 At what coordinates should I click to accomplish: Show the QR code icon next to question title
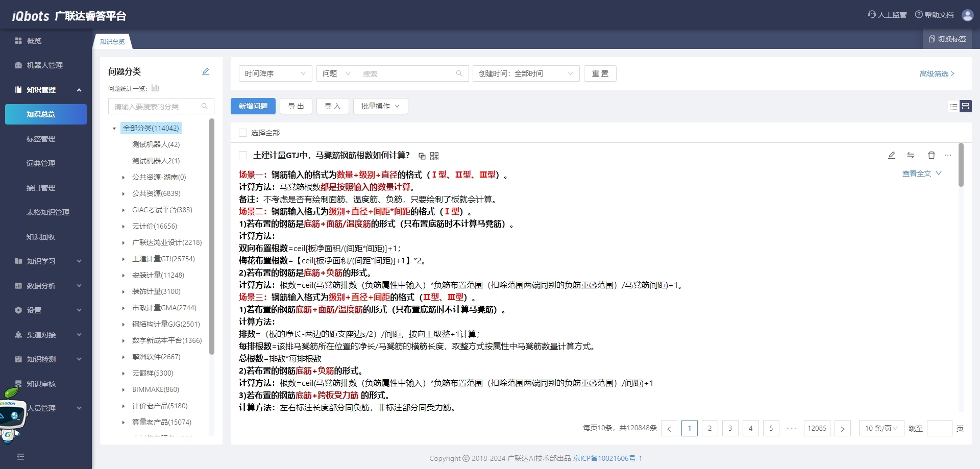pos(434,156)
